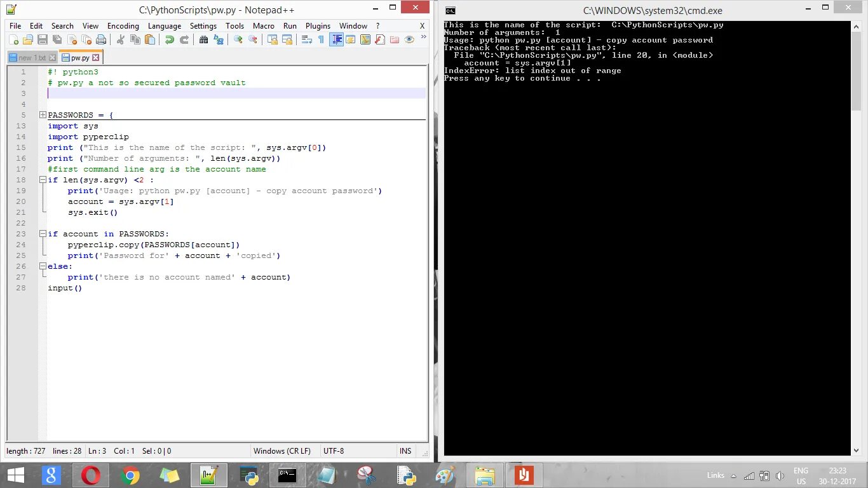This screenshot has height=488, width=868.
Task: Toggle the Document Map icon
Action: pyautogui.click(x=365, y=39)
